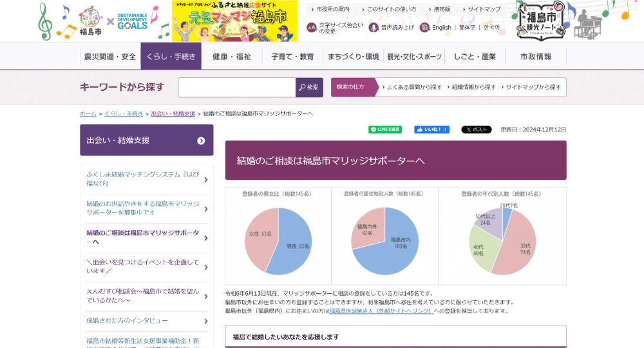
Task: Click chevron beside 結婚のご相談 sidebar item
Action: 206,238
